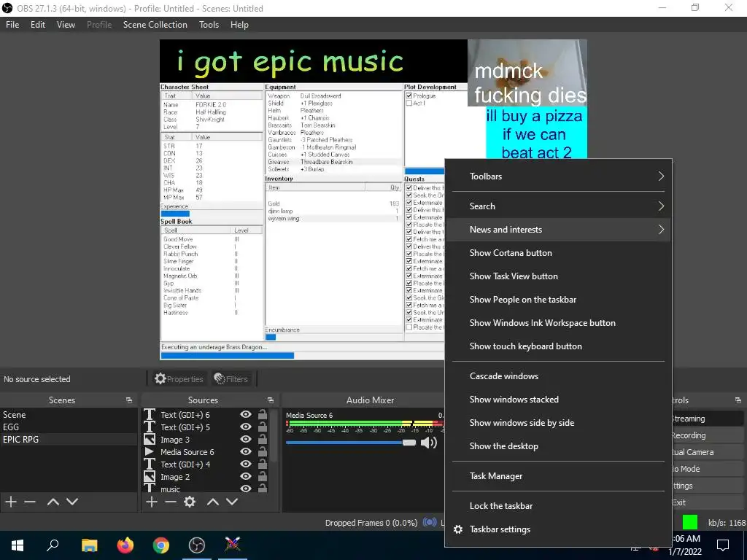Select the EPIC RPG scene
Viewport: 747px width, 560px height.
(69, 440)
